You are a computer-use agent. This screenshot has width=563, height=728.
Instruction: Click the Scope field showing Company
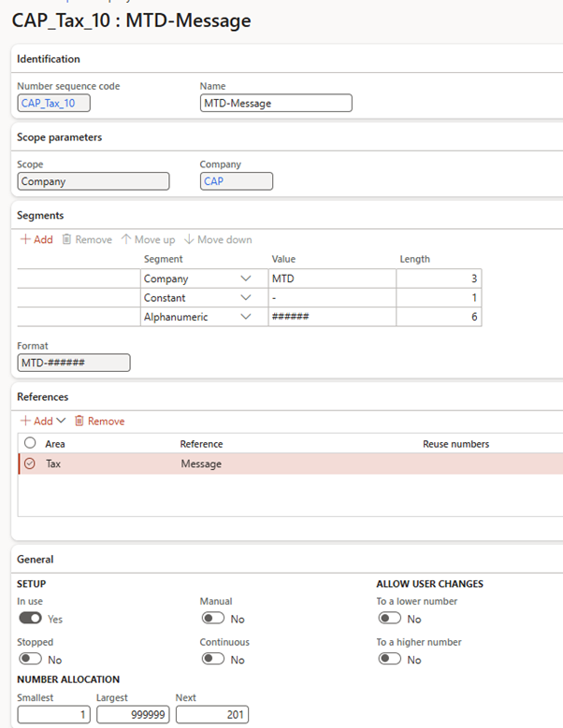pos(94,181)
